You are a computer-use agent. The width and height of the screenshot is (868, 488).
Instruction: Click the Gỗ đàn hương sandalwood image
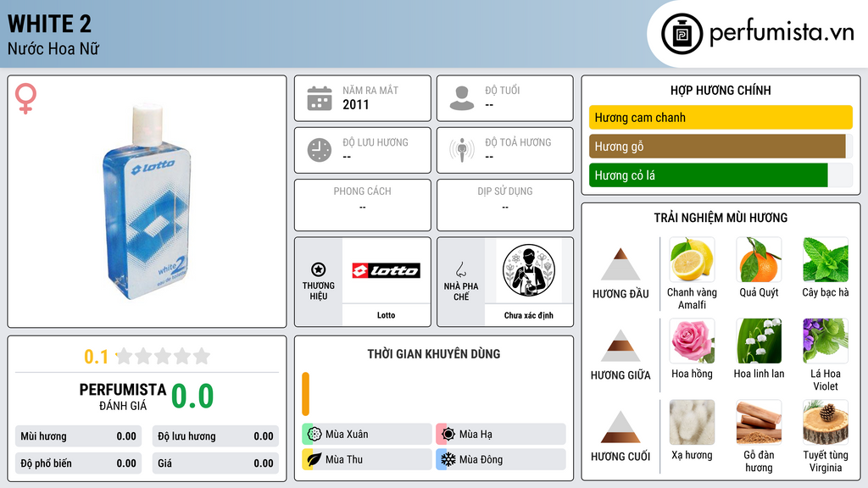coord(759,423)
